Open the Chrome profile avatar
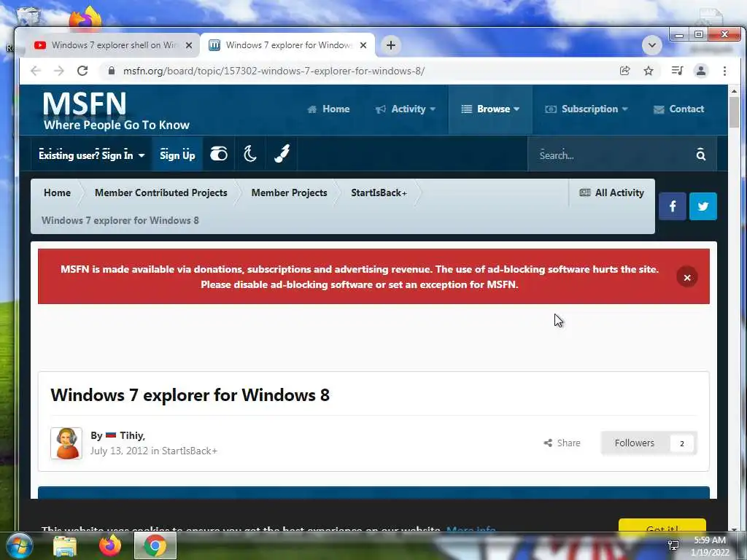Image resolution: width=747 pixels, height=560 pixels. point(701,71)
